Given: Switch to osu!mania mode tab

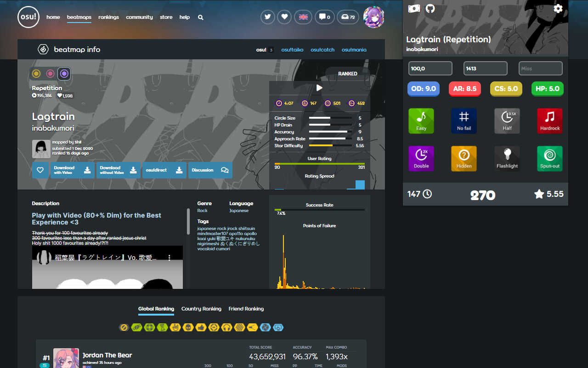Looking at the screenshot, I should (x=354, y=50).
